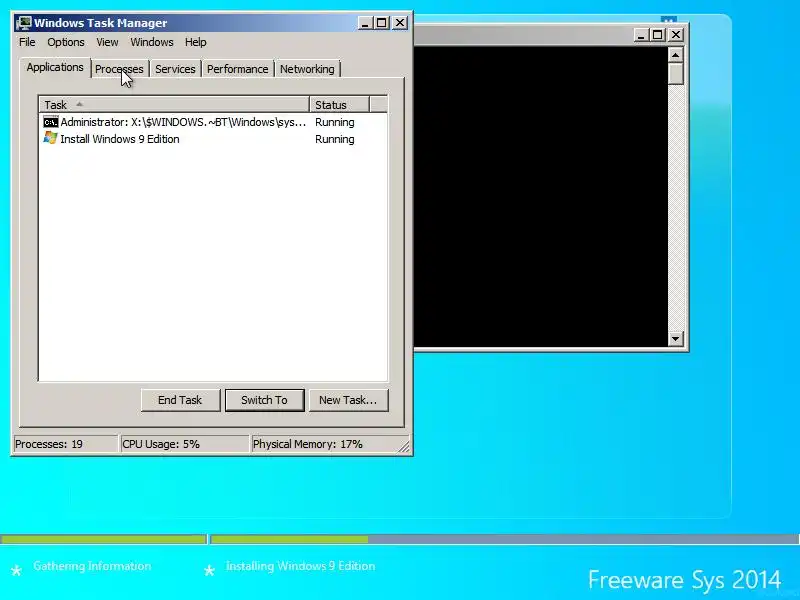Select the Administrator command prompt task row
The height and width of the screenshot is (600, 800).
pyautogui.click(x=213, y=122)
